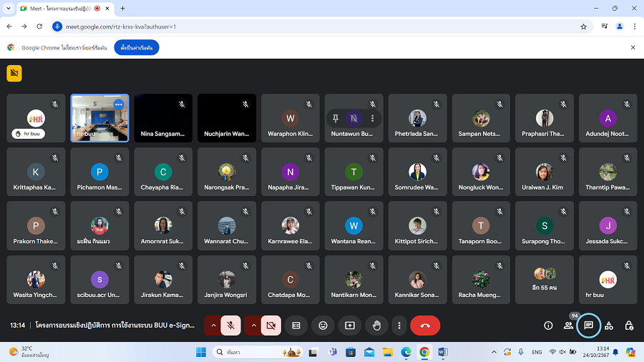Raise hand in the meeting
This screenshot has height=362, width=644.
click(377, 326)
